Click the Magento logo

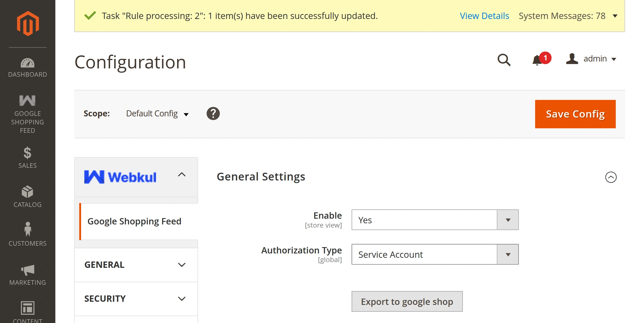click(x=27, y=23)
